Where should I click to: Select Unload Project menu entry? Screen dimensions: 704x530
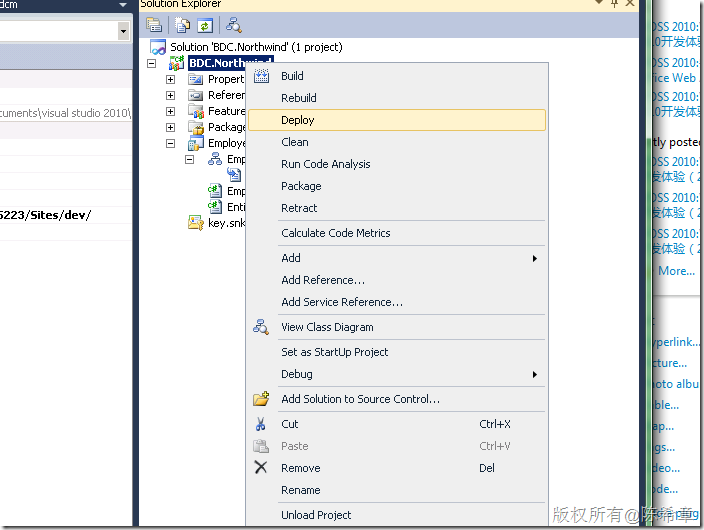coord(397,515)
